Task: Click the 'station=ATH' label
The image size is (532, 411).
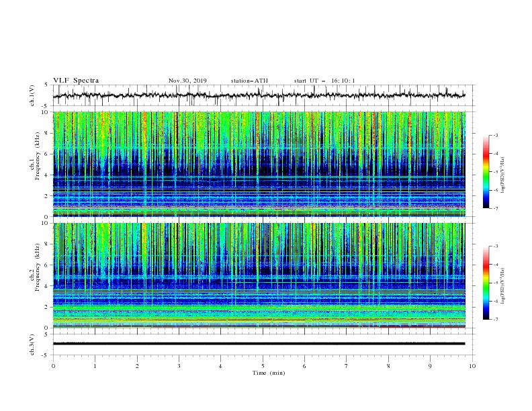Action: 249,81
